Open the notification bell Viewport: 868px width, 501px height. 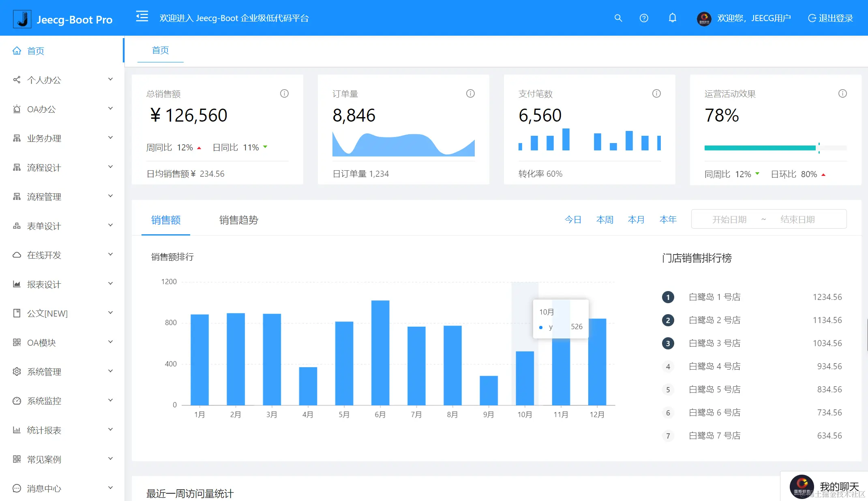(672, 18)
